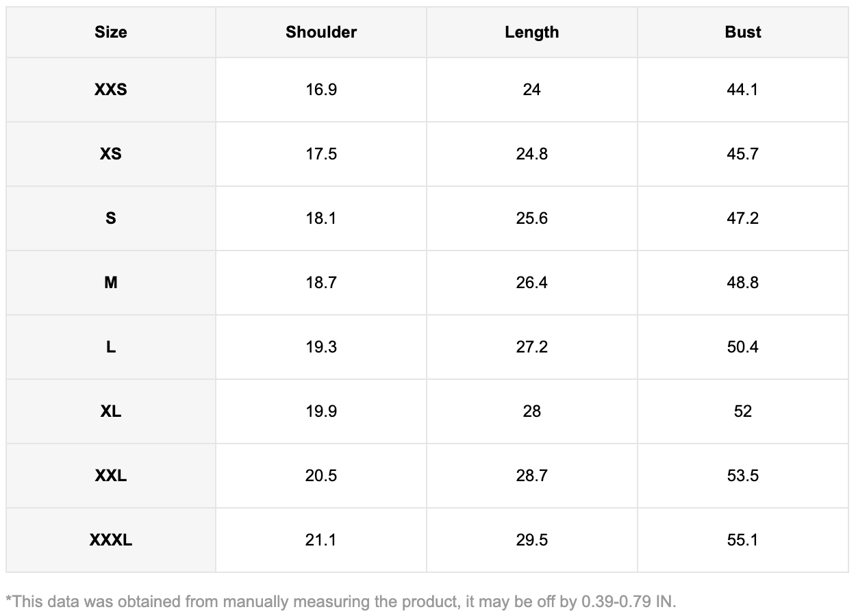Click the 24.8 length value for XS

[x=532, y=154]
